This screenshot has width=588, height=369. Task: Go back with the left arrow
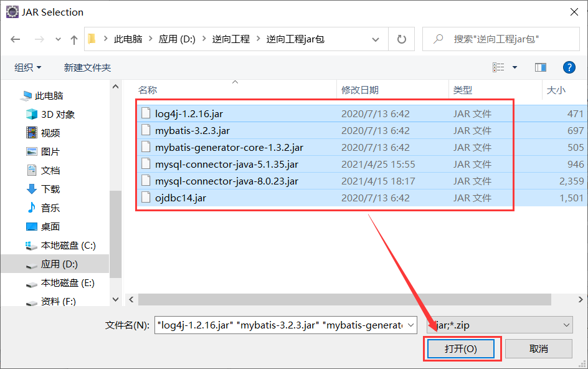(16, 39)
